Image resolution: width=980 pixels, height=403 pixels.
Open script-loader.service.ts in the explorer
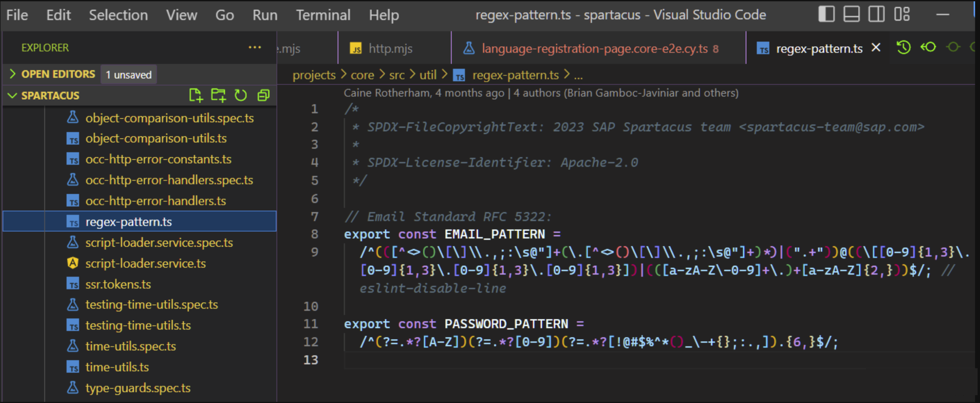tap(145, 263)
